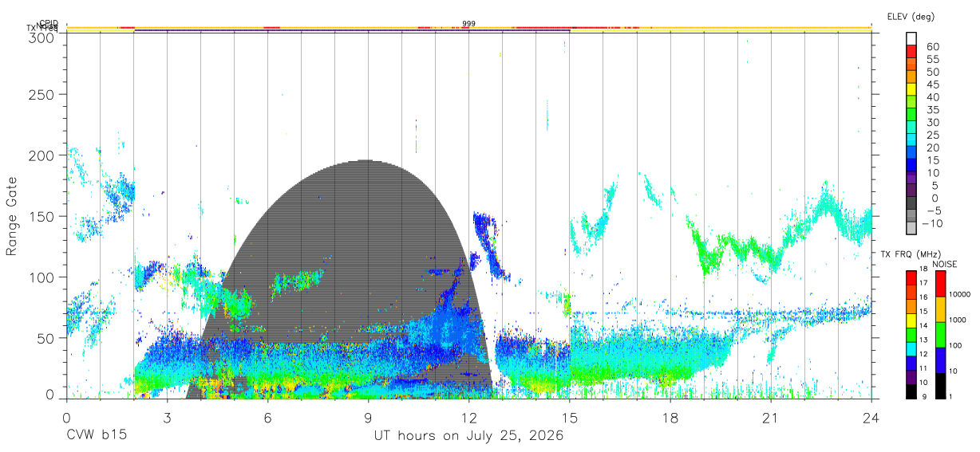The width and height of the screenshot is (980, 452).
Task: Click y-axis tick label 50
Action: pos(44,338)
